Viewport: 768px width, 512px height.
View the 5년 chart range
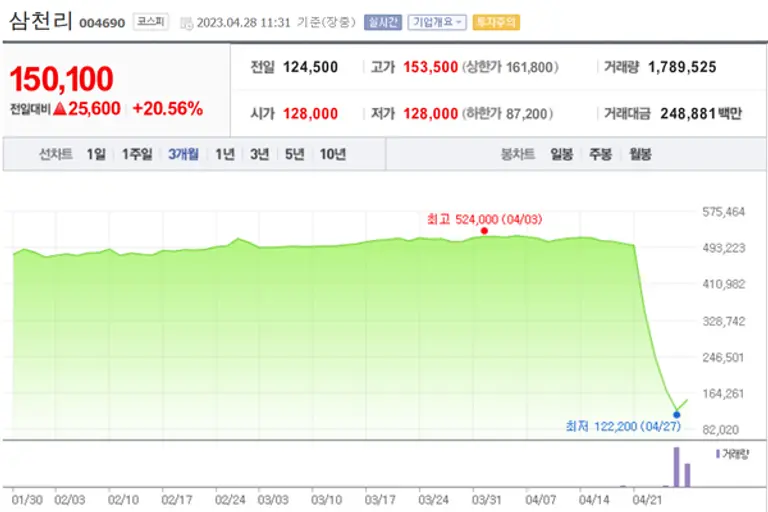tap(294, 154)
